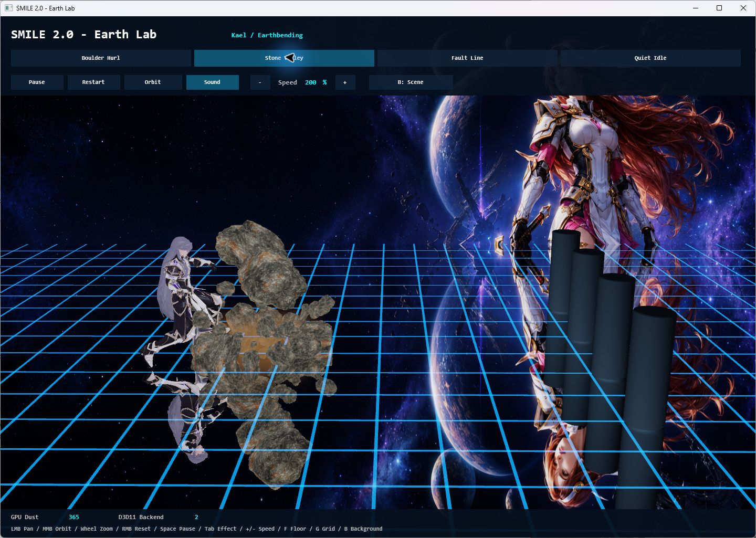Click the SMILE 2.0 - Earth Lab title

84,35
